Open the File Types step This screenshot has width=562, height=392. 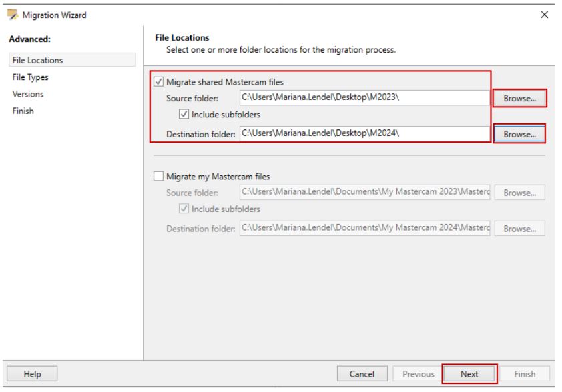(31, 77)
